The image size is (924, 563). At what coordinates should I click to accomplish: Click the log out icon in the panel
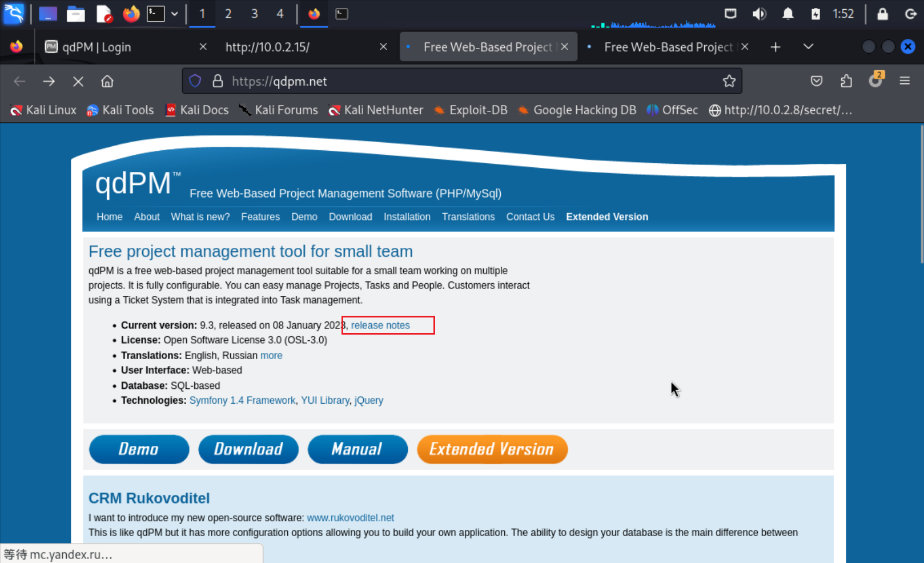click(x=911, y=14)
